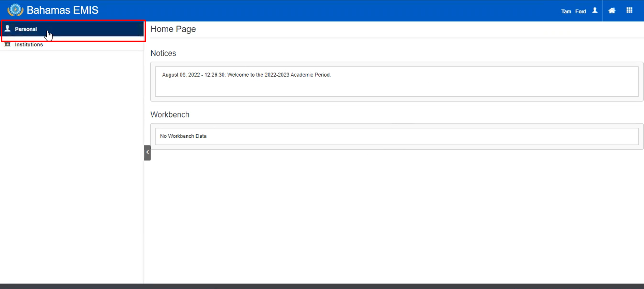
Task: Click the Notices heading
Action: [163, 53]
